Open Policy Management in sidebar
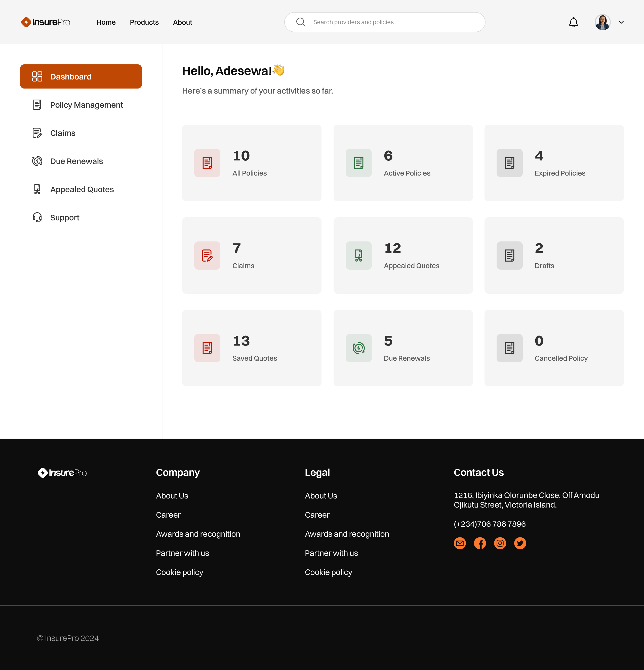Image resolution: width=644 pixels, height=670 pixels. (x=86, y=105)
